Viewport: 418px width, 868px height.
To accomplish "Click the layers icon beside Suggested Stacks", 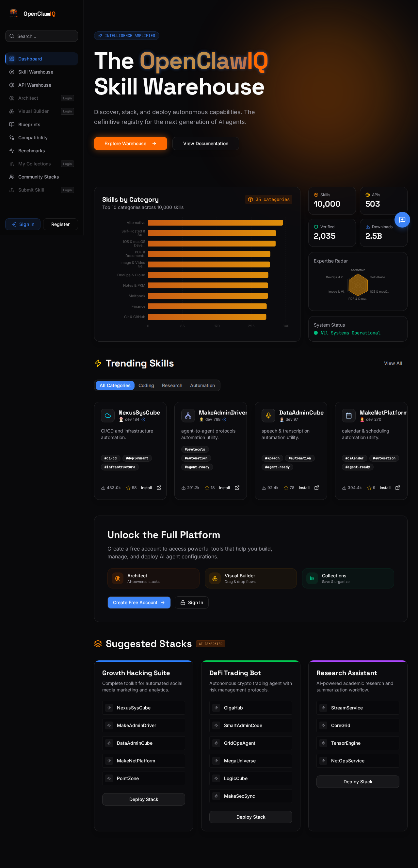I will (x=98, y=644).
